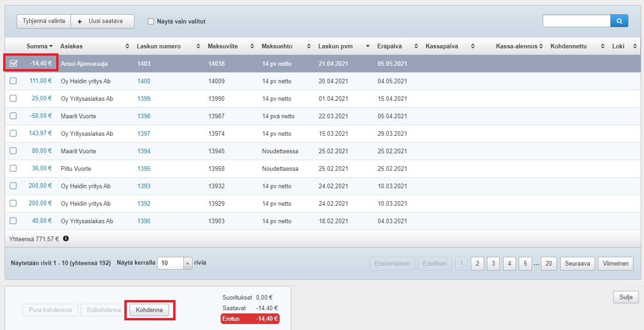Image resolution: width=644 pixels, height=330 pixels.
Task: Enable the Näytä vain valitut checkbox
Action: (151, 21)
